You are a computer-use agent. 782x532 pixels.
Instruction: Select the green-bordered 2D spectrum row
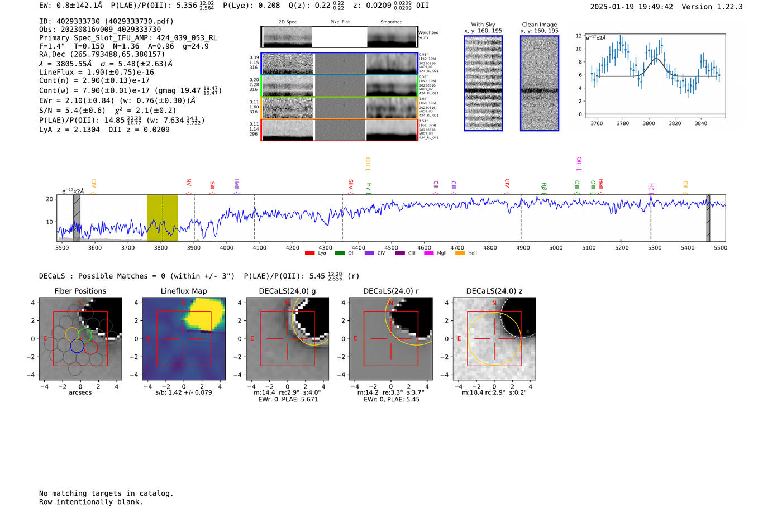pyautogui.click(x=340, y=85)
